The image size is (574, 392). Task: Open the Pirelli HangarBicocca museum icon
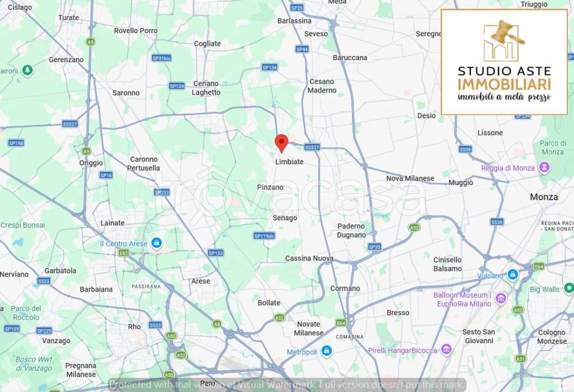click(446, 349)
